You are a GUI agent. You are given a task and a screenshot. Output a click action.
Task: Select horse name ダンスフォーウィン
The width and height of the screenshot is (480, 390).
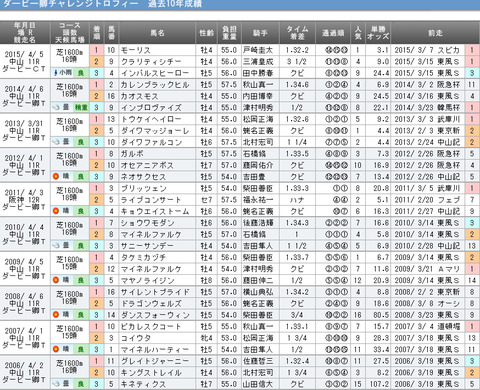point(155,315)
